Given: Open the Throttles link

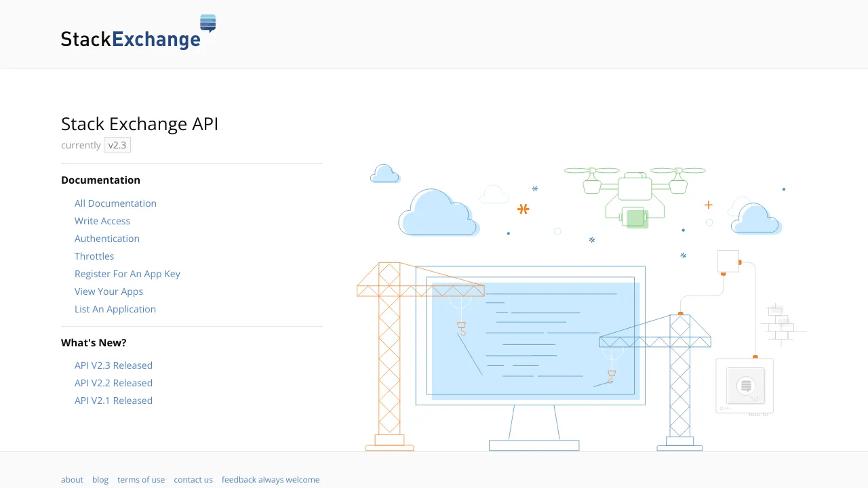Looking at the screenshot, I should (94, 256).
